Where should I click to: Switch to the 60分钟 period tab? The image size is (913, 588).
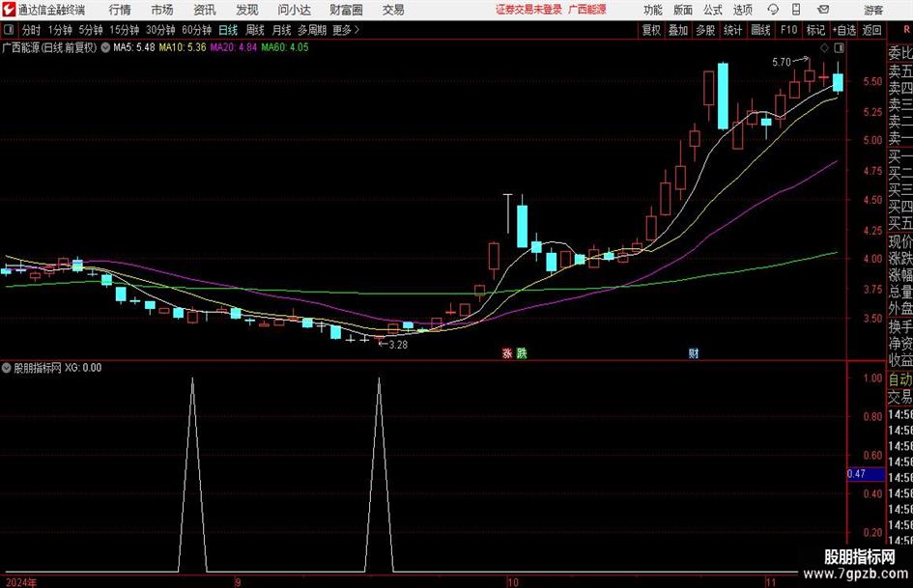(x=197, y=30)
